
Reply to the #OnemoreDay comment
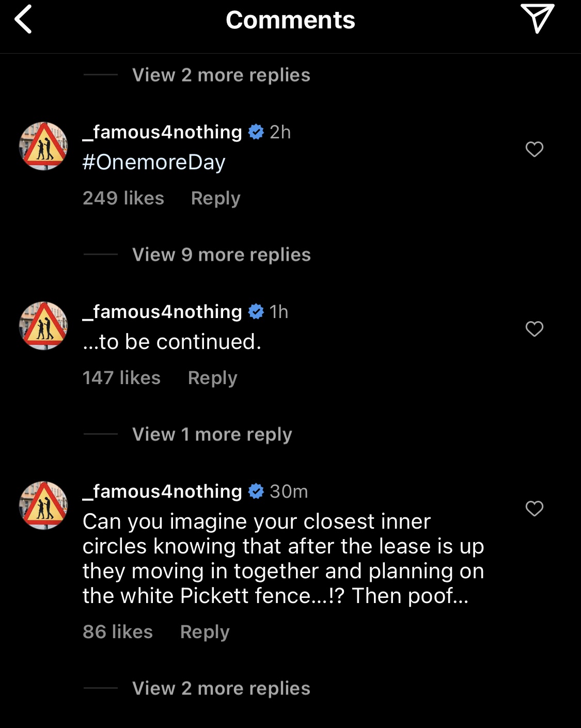(x=216, y=198)
